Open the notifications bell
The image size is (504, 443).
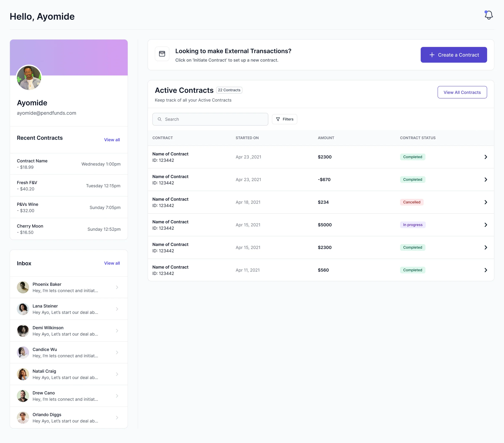pyautogui.click(x=488, y=15)
